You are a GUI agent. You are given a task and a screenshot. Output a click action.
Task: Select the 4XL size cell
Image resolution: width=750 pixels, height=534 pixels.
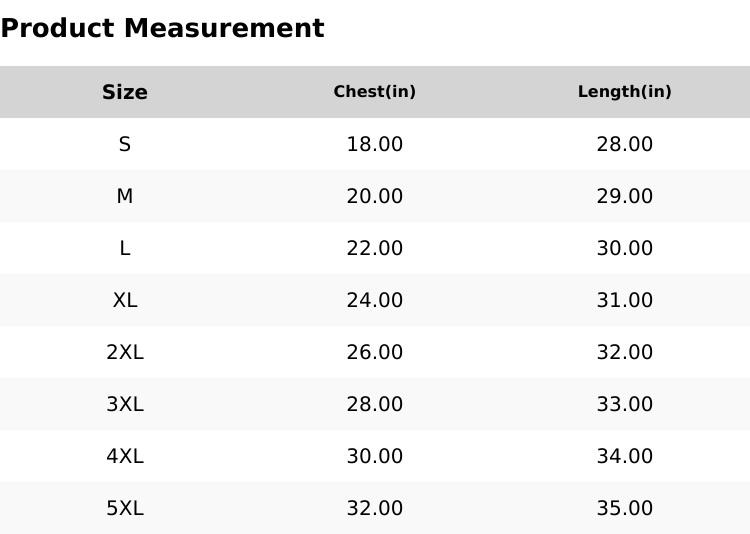click(125, 456)
